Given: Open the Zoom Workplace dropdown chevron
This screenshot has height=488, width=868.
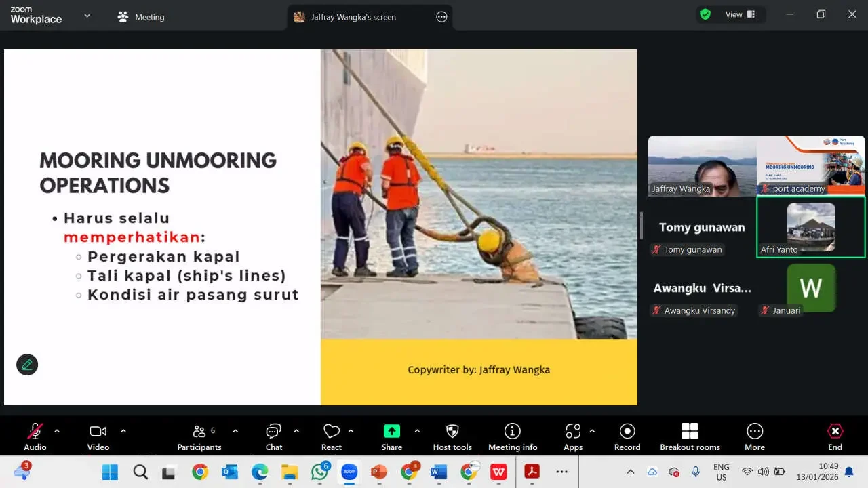Looking at the screenshot, I should coord(87,16).
